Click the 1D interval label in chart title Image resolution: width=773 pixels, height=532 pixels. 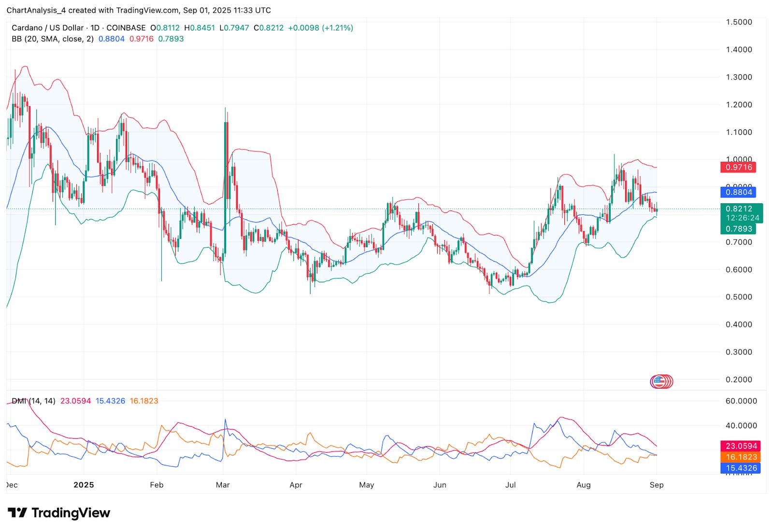[95, 28]
